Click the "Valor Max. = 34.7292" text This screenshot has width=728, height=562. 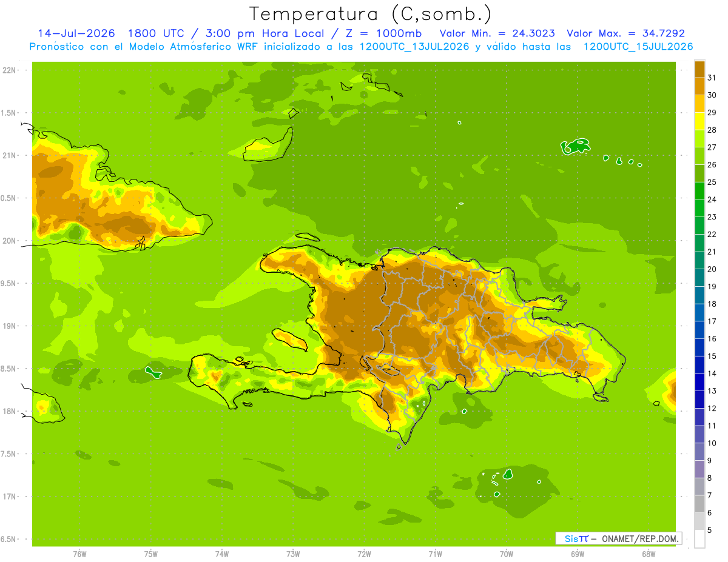tap(625, 33)
